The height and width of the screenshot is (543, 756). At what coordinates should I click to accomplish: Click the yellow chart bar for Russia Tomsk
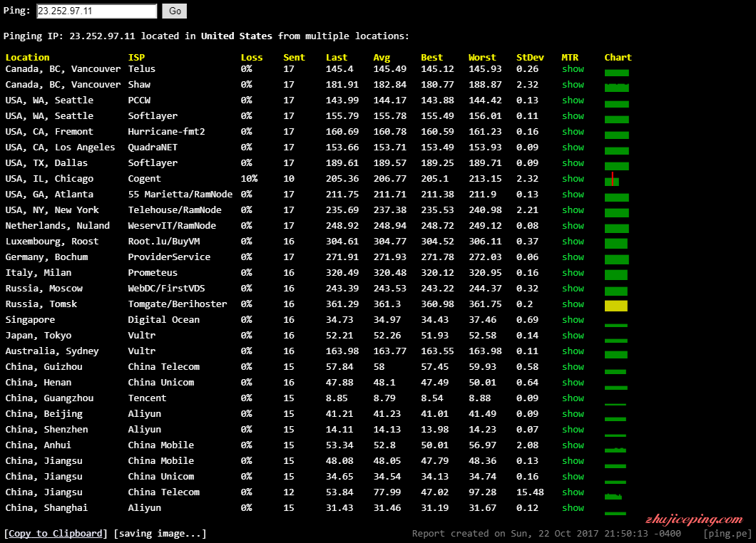point(616,306)
